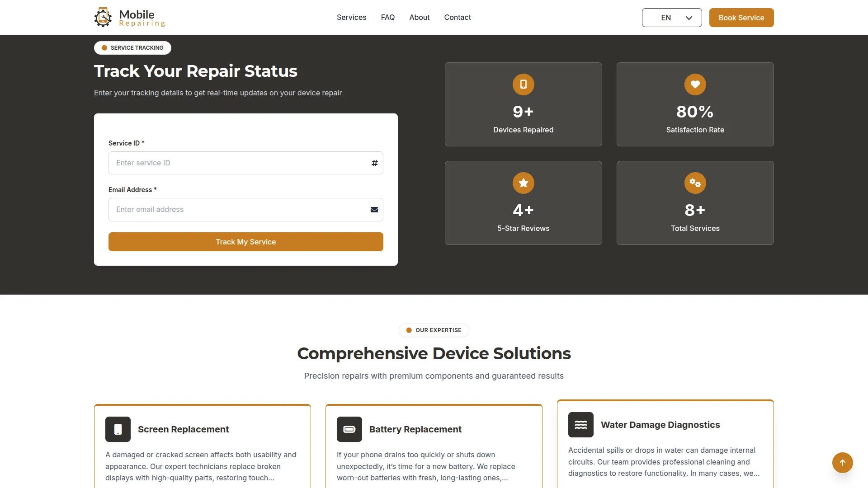
Task: Click the heart icon above Satisfaction Rate
Action: click(695, 84)
